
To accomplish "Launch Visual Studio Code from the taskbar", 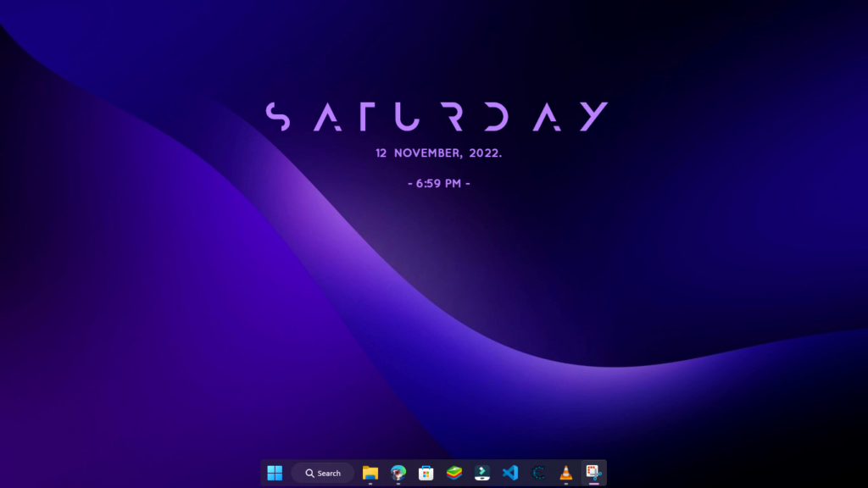I will click(509, 473).
